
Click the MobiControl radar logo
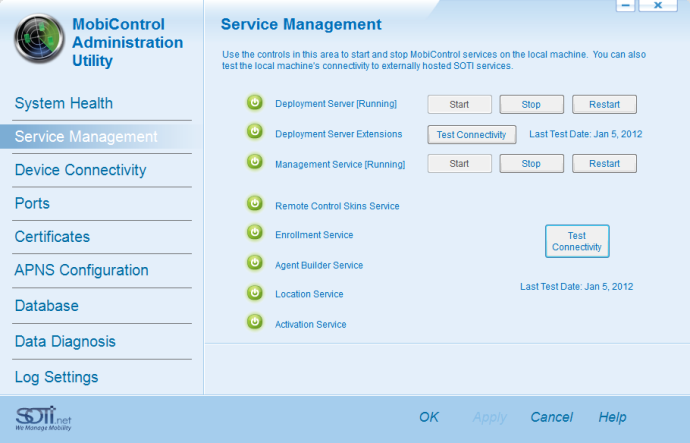(38, 39)
